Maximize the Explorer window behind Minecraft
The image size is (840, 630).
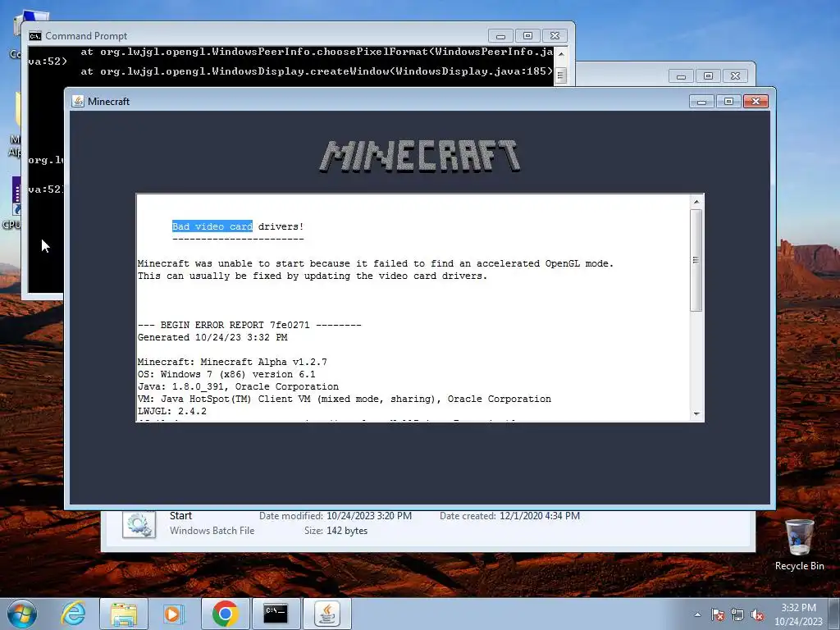[708, 76]
